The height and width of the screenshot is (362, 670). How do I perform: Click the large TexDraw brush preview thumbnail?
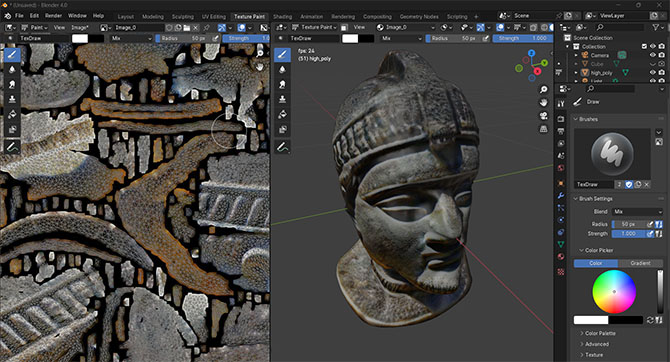tap(612, 153)
